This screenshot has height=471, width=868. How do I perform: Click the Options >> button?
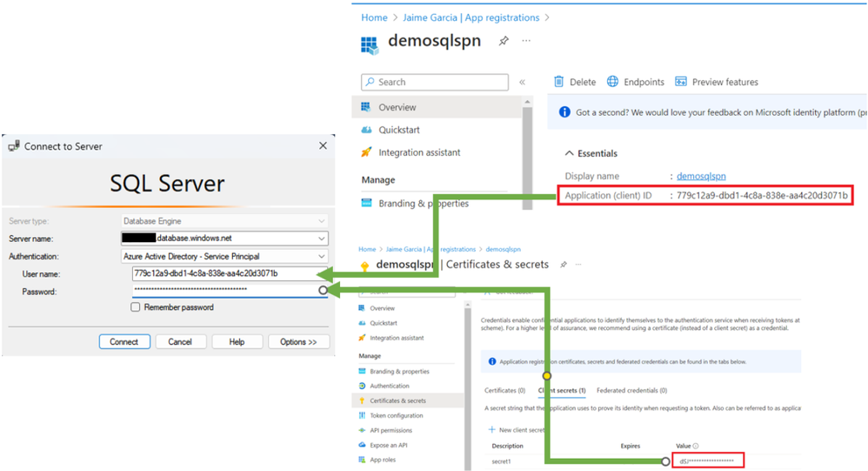point(298,342)
